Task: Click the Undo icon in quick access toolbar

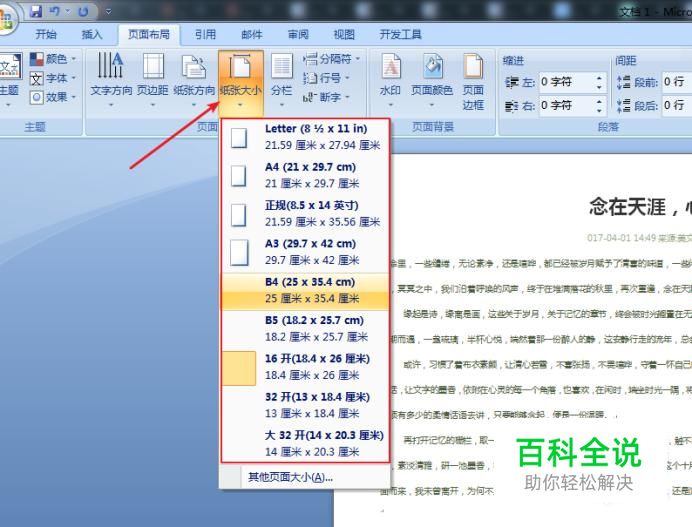Action: tap(55, 11)
